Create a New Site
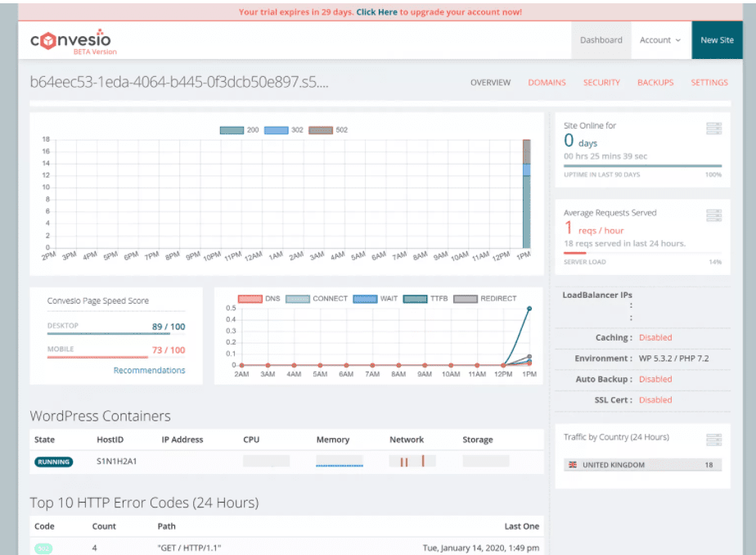Viewport: 756px width, 555px height. click(717, 40)
